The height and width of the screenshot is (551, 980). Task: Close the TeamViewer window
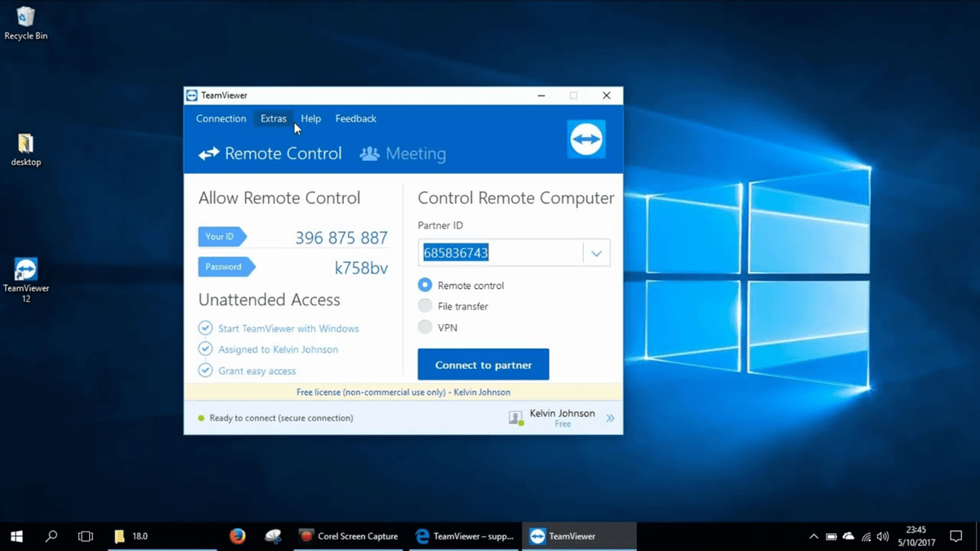(606, 96)
